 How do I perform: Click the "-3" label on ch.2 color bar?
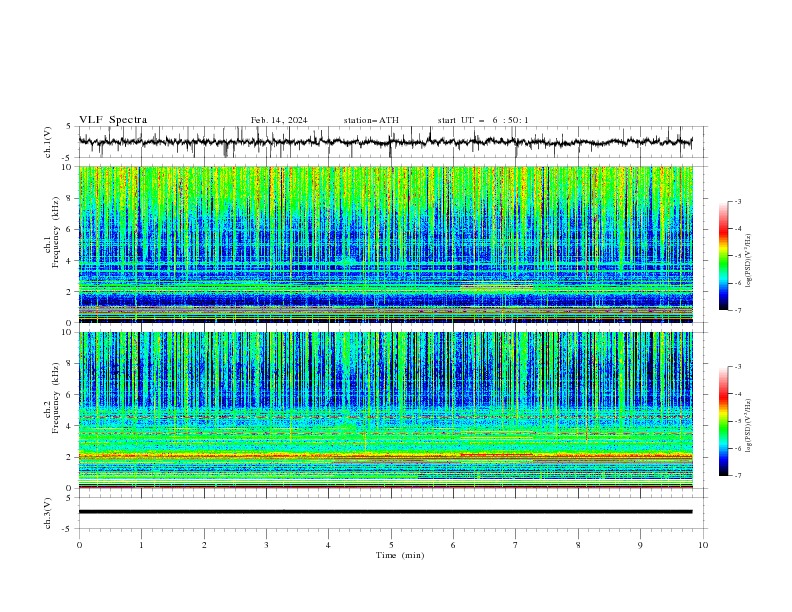coord(737,367)
